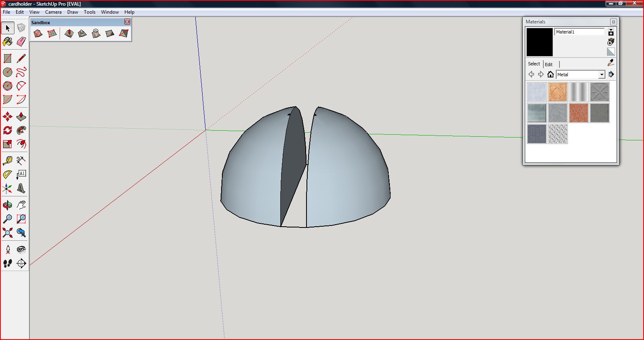
Task: Choose the Axes tool
Action: 8,188
